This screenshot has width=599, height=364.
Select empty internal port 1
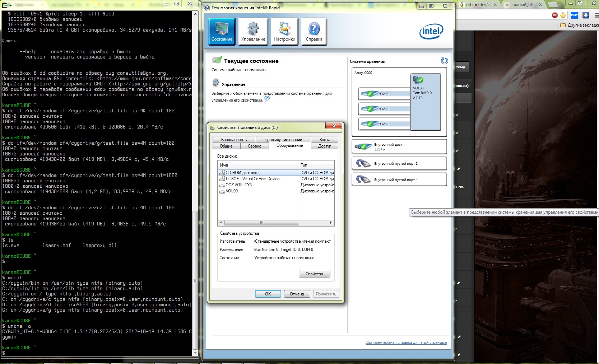tap(399, 164)
